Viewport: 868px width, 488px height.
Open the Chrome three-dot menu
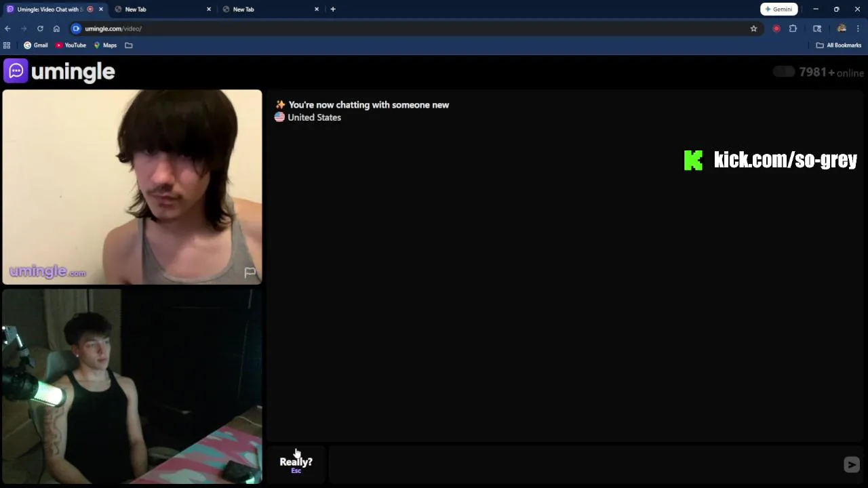pos(858,28)
